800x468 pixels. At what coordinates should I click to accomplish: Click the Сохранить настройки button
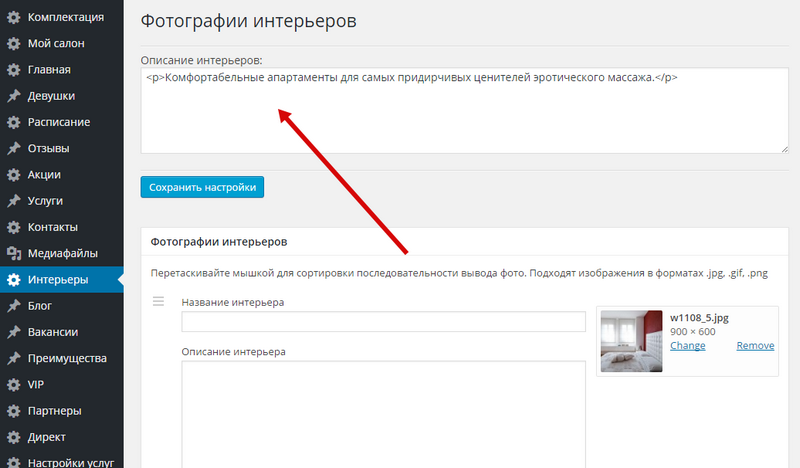(202, 187)
